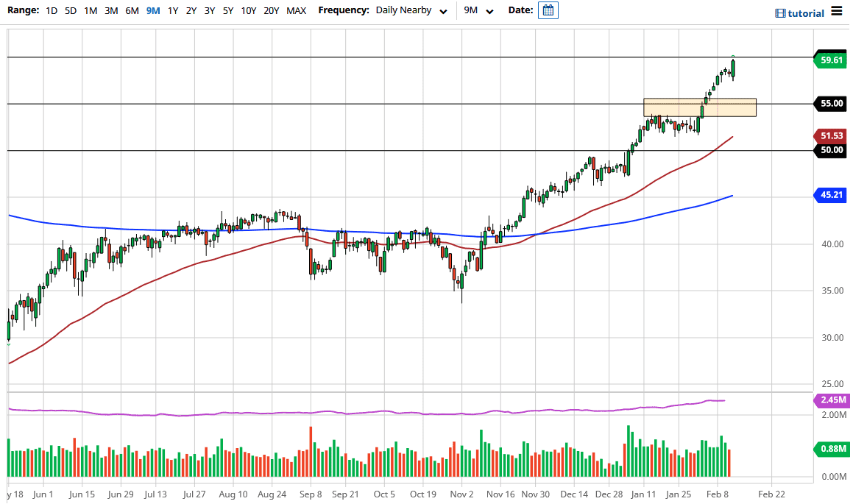Open the date picker calendar icon
This screenshot has height=504, width=853.
click(x=548, y=10)
